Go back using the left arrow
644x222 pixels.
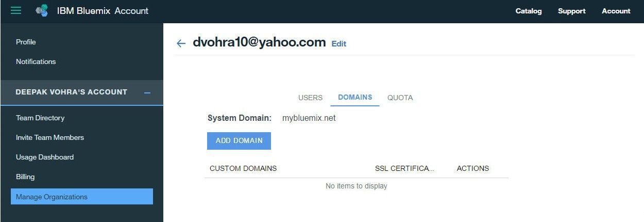[x=181, y=43]
